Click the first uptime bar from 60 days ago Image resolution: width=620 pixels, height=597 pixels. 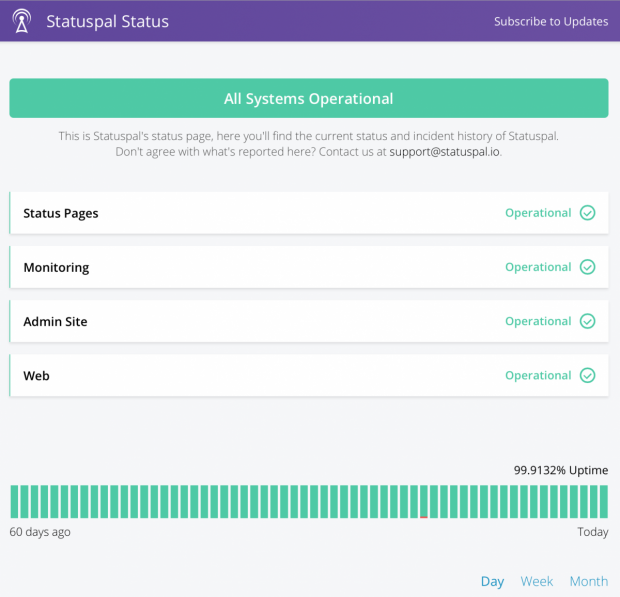[15, 502]
